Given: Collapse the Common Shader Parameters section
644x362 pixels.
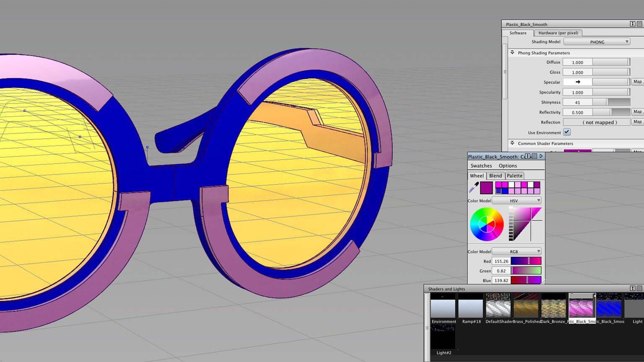Looking at the screenshot, I should (x=512, y=143).
